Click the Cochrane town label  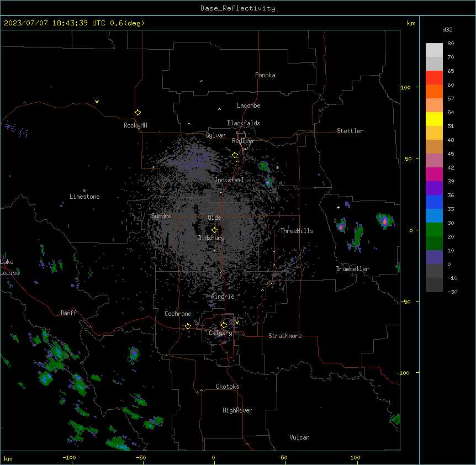[x=178, y=314]
